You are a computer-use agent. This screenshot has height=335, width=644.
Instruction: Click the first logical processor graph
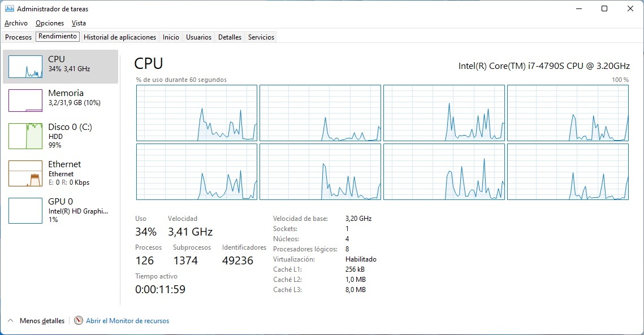coord(197,113)
